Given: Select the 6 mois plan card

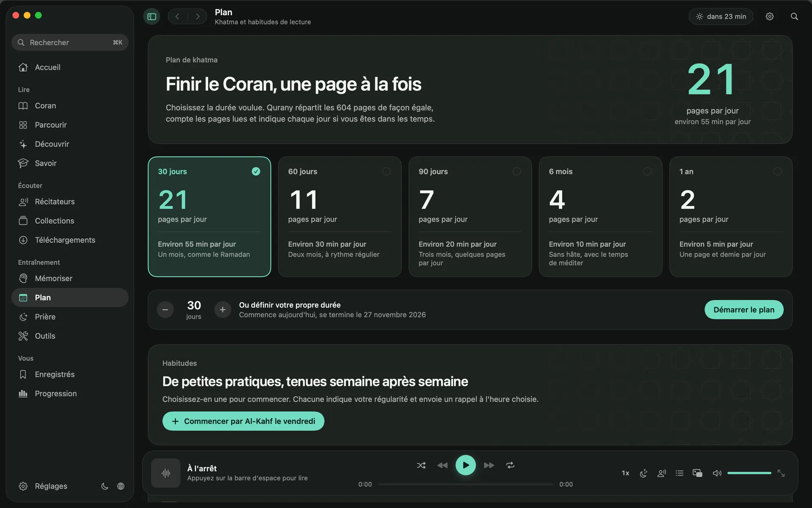Looking at the screenshot, I should pyautogui.click(x=601, y=217).
